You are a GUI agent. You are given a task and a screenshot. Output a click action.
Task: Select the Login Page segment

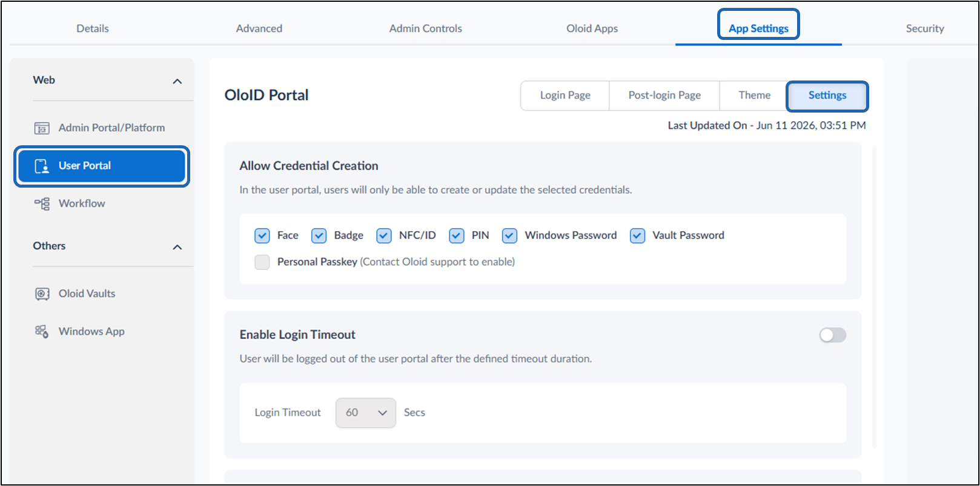point(565,96)
